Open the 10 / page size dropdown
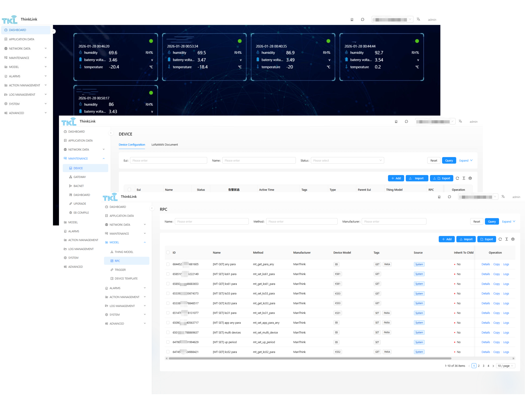525x420 pixels. (x=505, y=366)
